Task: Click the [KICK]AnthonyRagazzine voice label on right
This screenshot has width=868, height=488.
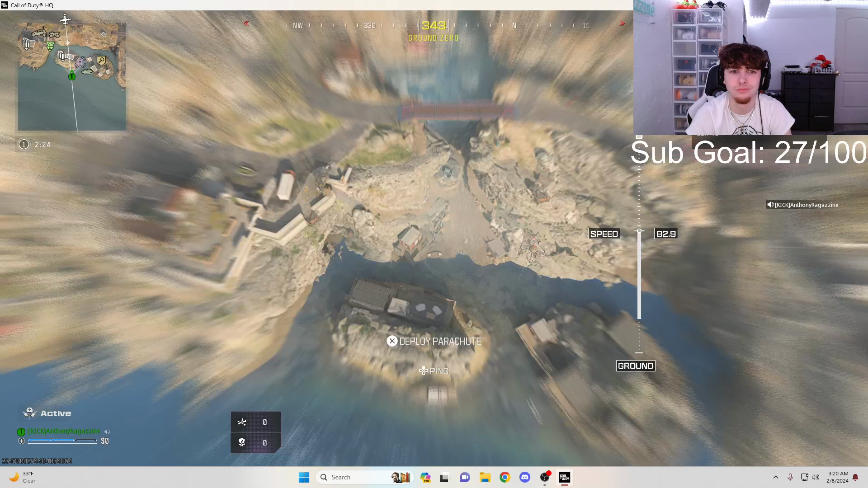Action: [807, 205]
